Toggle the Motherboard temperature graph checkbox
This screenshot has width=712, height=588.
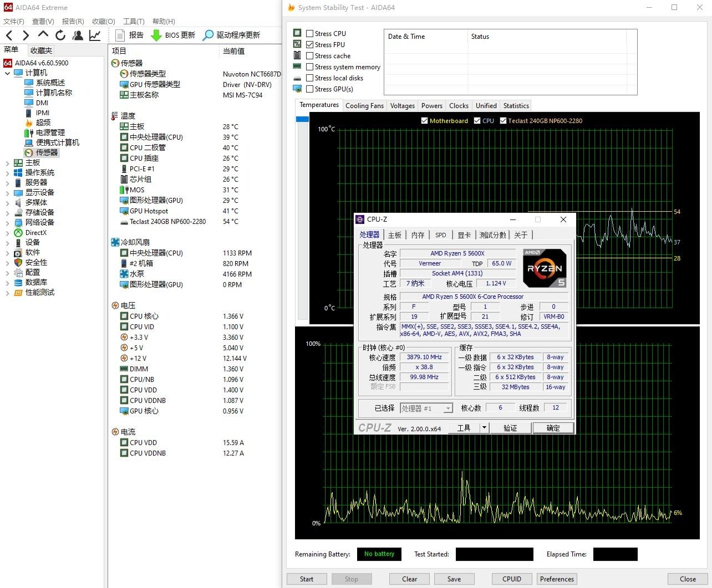425,121
